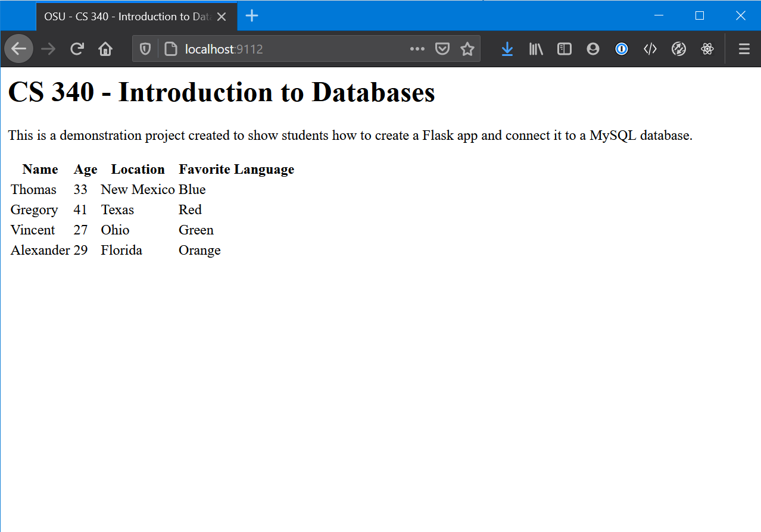Click age value 41
This screenshot has height=532, width=761.
pyautogui.click(x=80, y=209)
